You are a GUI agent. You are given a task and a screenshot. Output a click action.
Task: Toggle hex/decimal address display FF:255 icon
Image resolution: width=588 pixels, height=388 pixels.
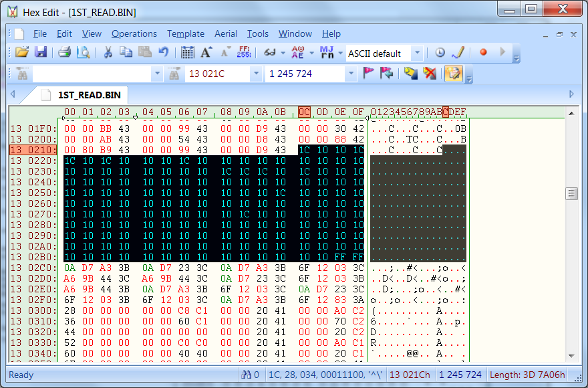pos(244,52)
